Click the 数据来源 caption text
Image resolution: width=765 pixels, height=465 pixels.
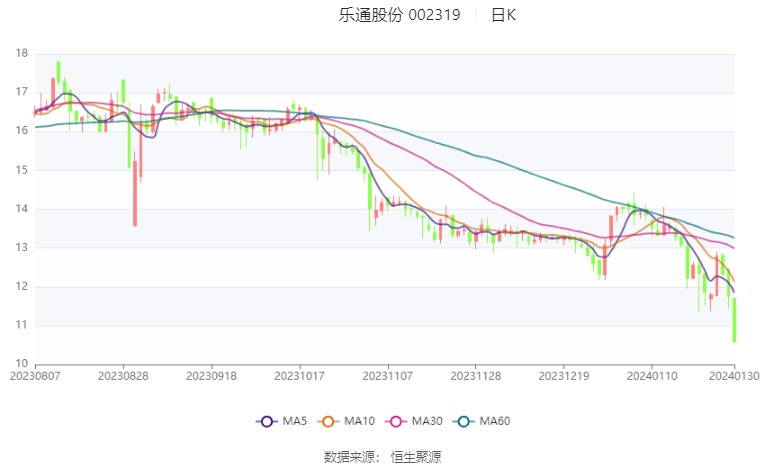coord(349,456)
